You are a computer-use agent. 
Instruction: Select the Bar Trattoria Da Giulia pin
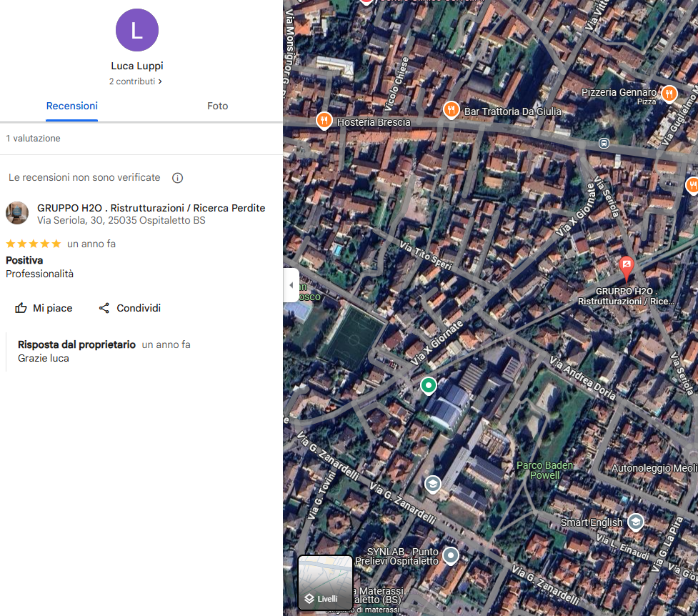click(x=451, y=110)
